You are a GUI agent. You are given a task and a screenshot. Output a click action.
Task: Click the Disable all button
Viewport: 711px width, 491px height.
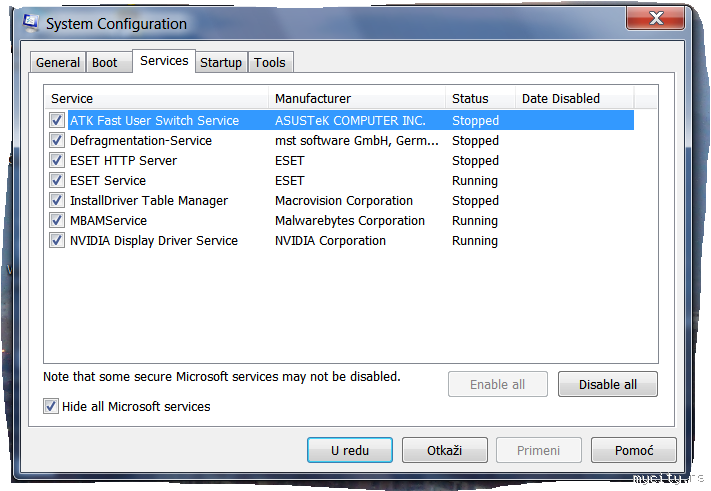pyautogui.click(x=607, y=384)
